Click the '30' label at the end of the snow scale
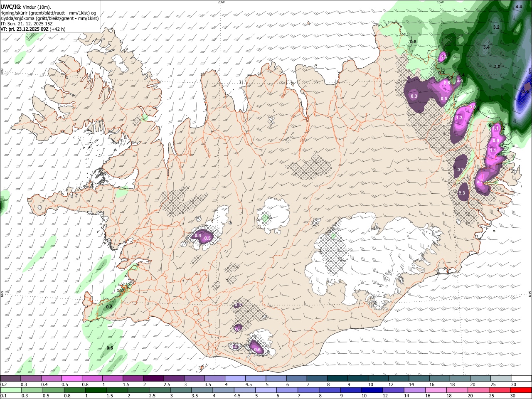Viewport: 532px width, 399px height. point(514,384)
